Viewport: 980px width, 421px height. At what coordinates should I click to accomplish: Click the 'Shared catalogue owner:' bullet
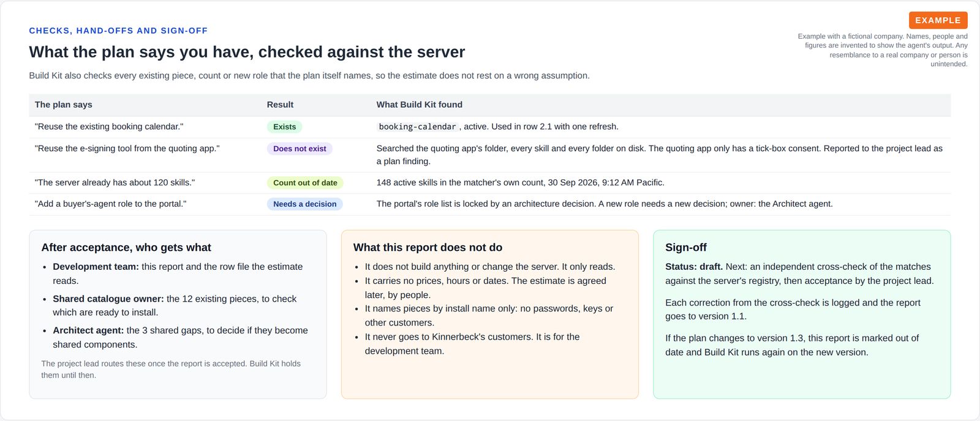pos(175,305)
